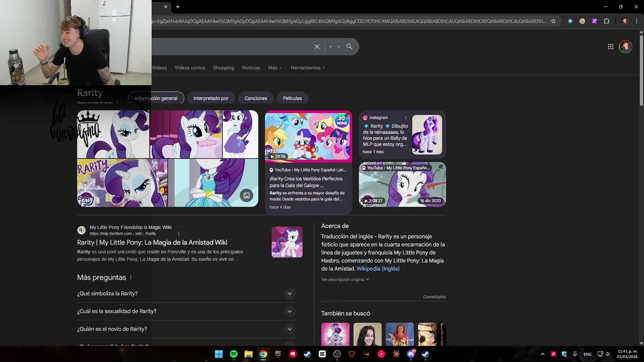
Task: Open Más preguntas three-dot options
Action: click(x=131, y=278)
